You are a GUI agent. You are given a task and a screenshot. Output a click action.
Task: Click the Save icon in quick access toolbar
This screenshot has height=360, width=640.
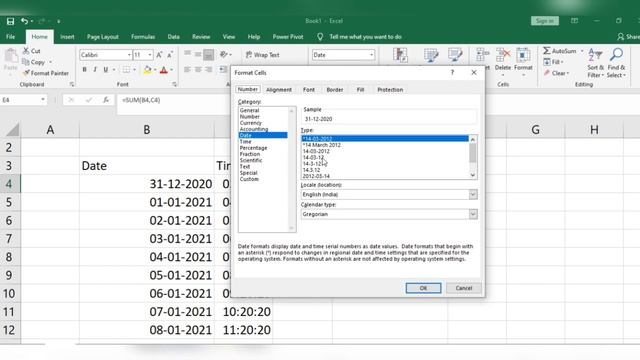pos(10,21)
